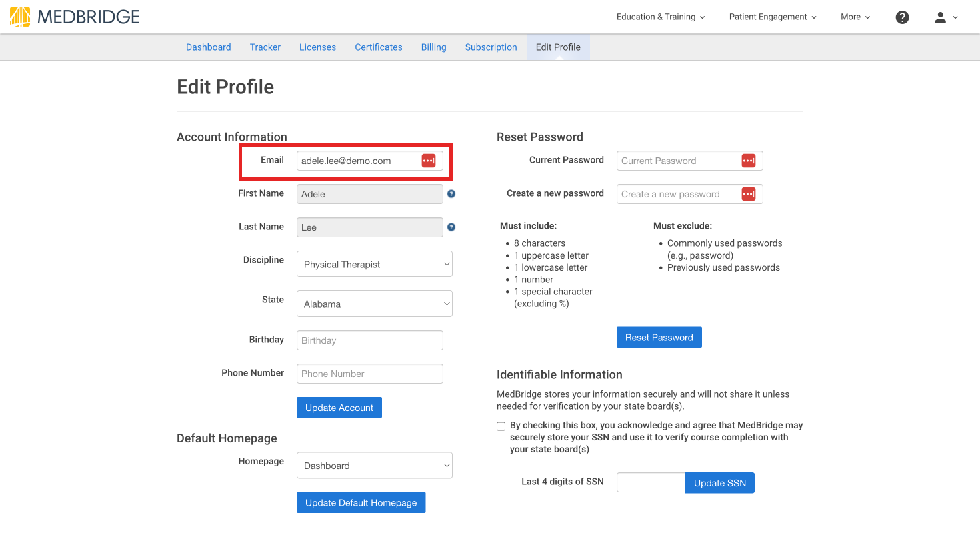Click into the Birthday input field

[370, 340]
